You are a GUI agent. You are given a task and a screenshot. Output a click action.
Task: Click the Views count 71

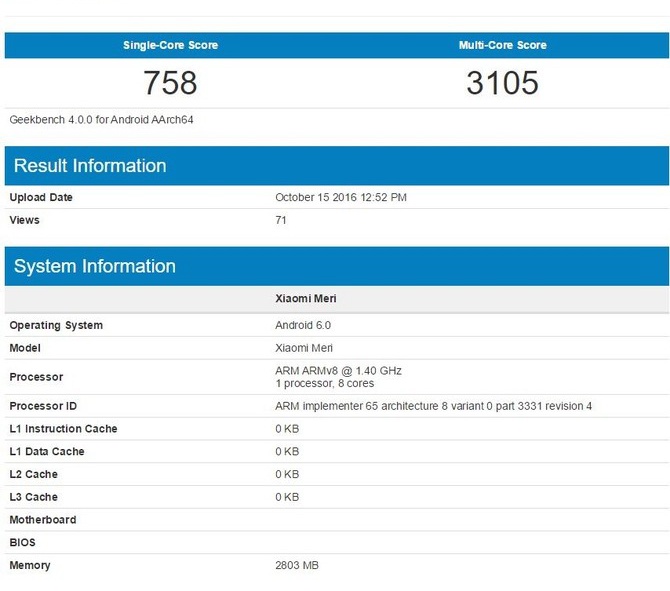[x=281, y=220]
